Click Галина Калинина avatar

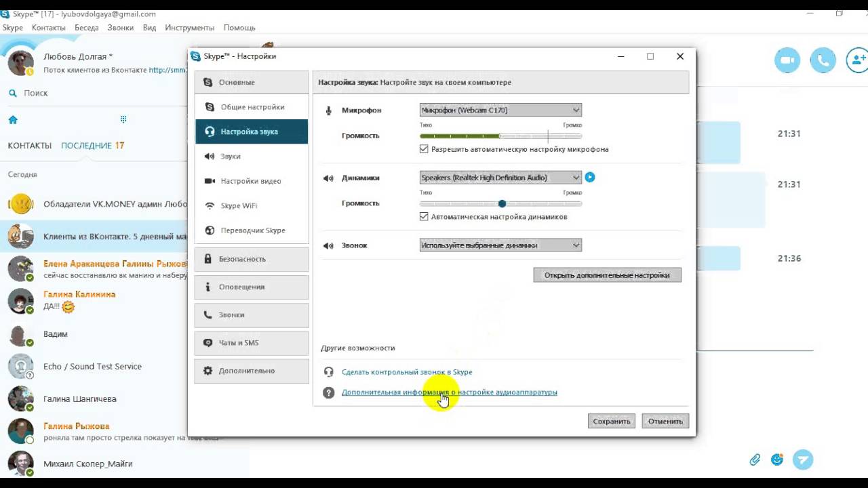pos(20,301)
